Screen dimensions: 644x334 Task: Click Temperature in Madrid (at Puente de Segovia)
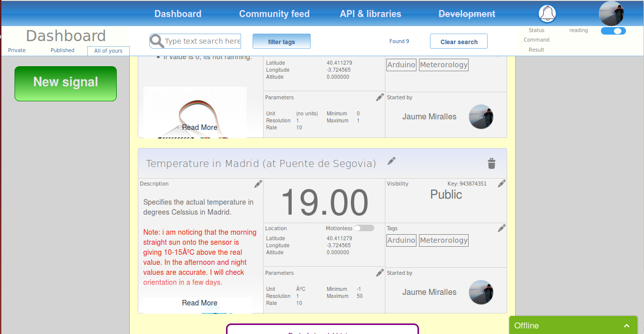point(261,163)
